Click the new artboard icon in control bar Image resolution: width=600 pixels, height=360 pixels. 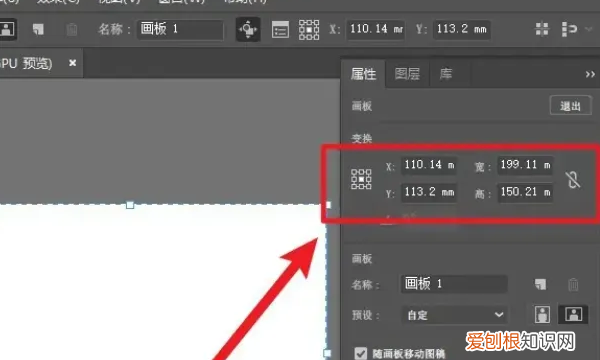click(38, 29)
